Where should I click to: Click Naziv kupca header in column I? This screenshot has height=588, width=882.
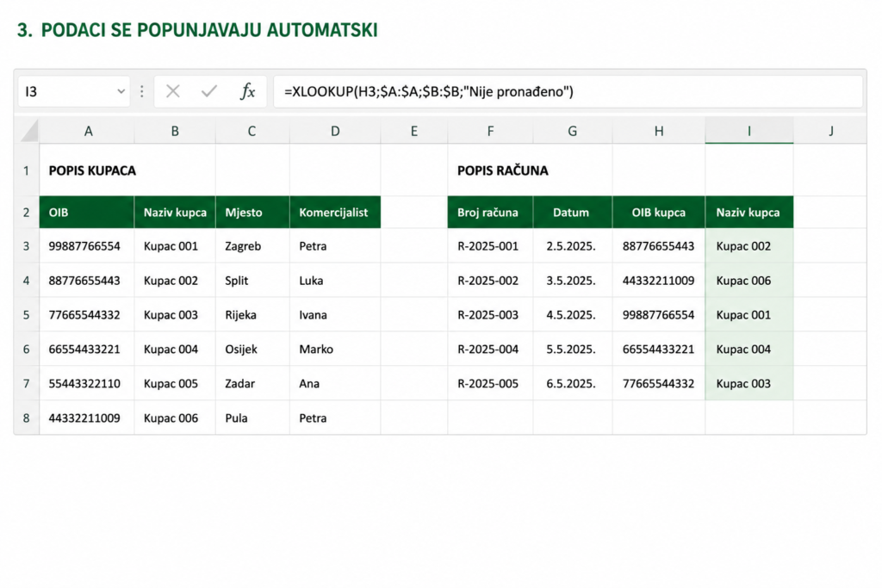click(749, 212)
